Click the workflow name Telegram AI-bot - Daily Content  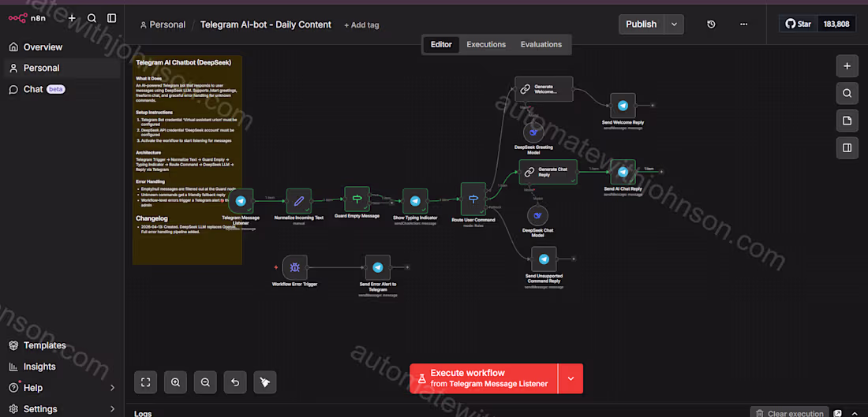pyautogui.click(x=266, y=25)
